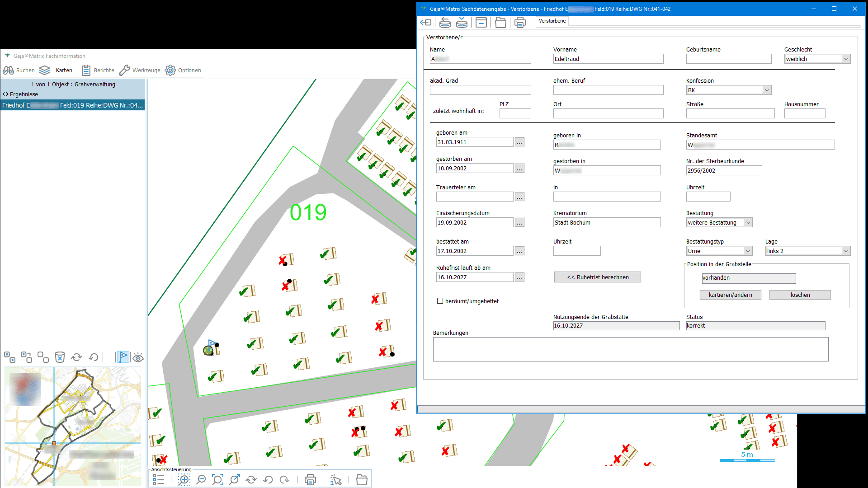Click the trash clear-selection icon
The height and width of the screenshot is (488, 868).
60,357
